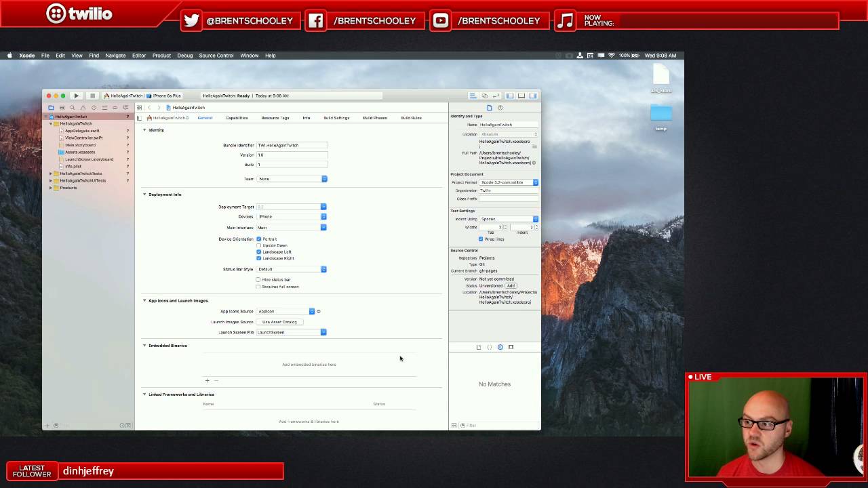The image size is (868, 488).
Task: Uncheck Landscape Right orientation
Action: [x=258, y=258]
